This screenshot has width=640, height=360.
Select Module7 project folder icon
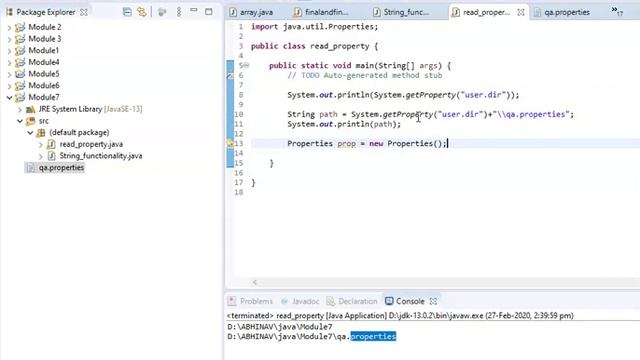tap(20, 97)
